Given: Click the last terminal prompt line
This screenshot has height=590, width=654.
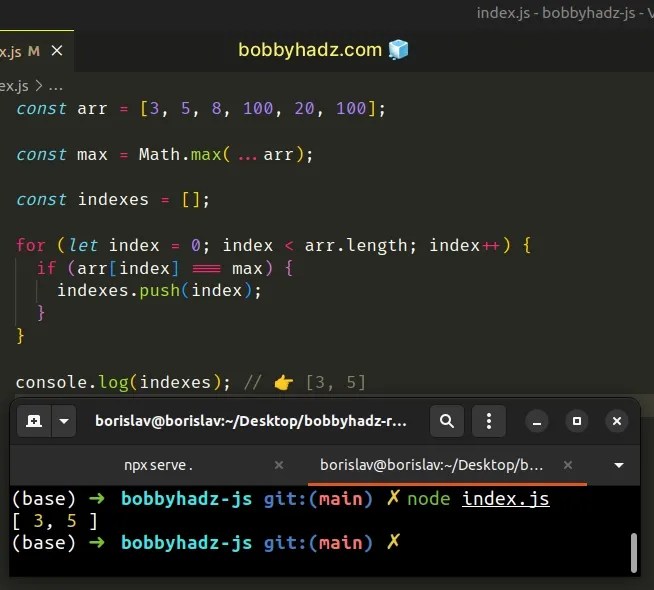Looking at the screenshot, I should pos(206,543).
